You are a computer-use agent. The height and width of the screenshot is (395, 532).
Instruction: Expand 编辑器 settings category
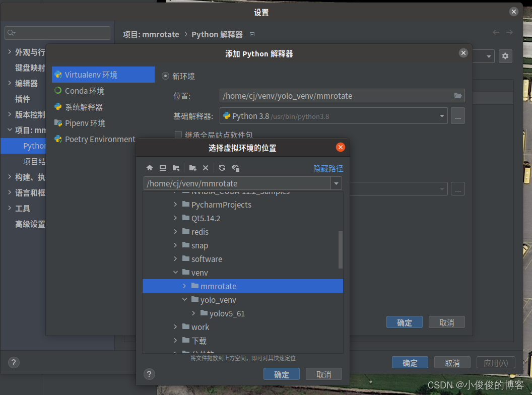tap(10, 83)
